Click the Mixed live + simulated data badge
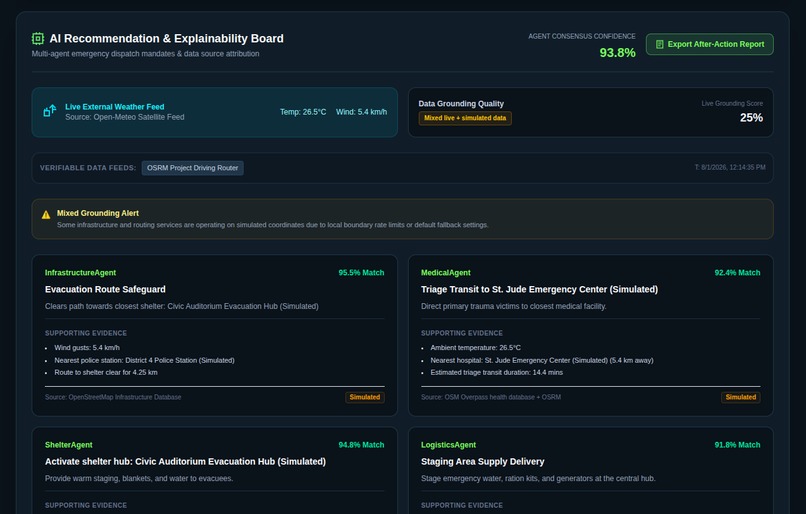Image resolution: width=806 pixels, height=514 pixels. coord(465,118)
